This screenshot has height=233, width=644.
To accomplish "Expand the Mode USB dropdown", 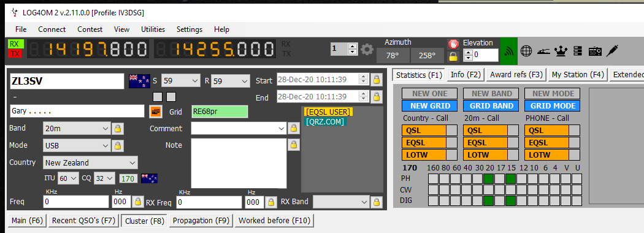I will pyautogui.click(x=77, y=145).
